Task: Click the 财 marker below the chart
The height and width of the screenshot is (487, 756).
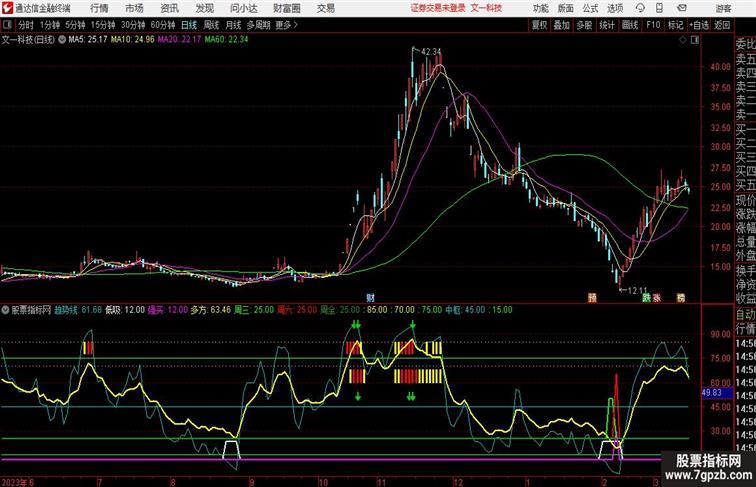Action: [x=370, y=298]
